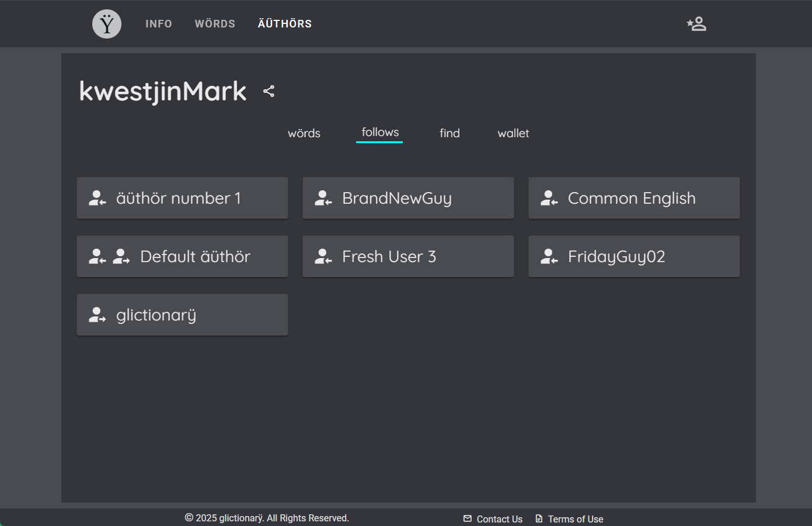Click follower icon on Common English card
The image size is (812, 526).
click(549, 198)
